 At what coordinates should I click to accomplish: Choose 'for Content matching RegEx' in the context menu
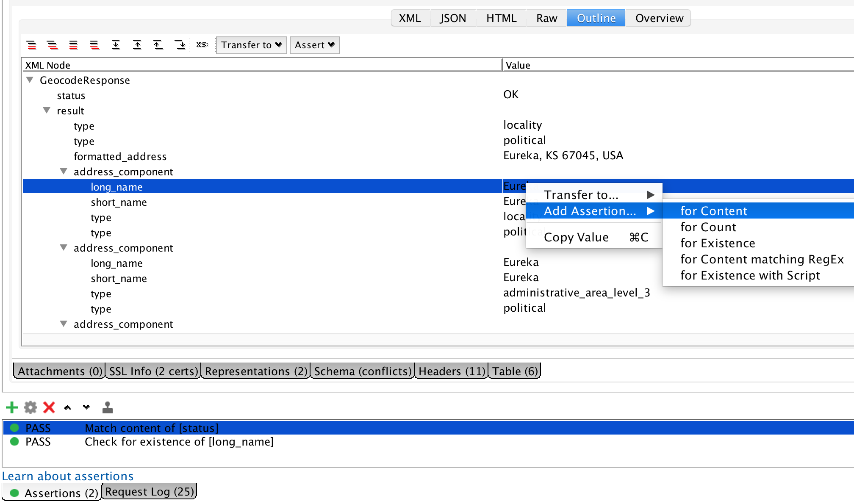[x=762, y=259]
